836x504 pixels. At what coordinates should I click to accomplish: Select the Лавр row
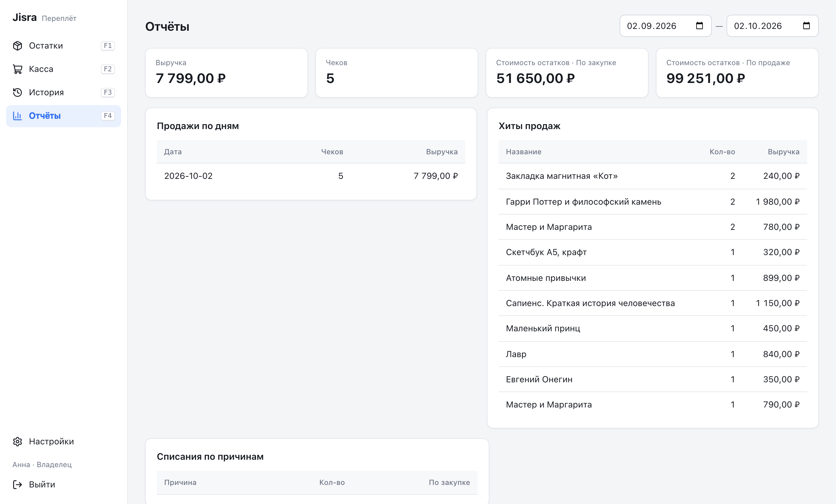[x=653, y=354]
